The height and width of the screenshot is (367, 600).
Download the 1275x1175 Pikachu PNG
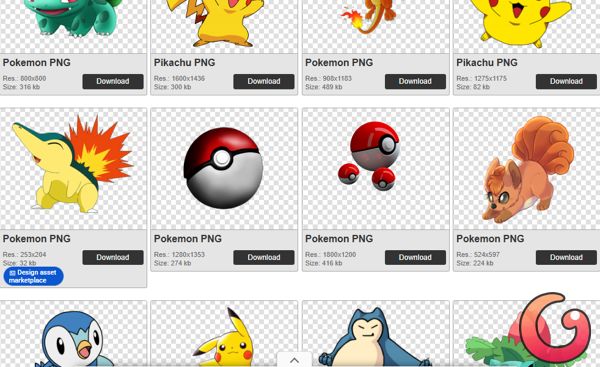tap(566, 82)
